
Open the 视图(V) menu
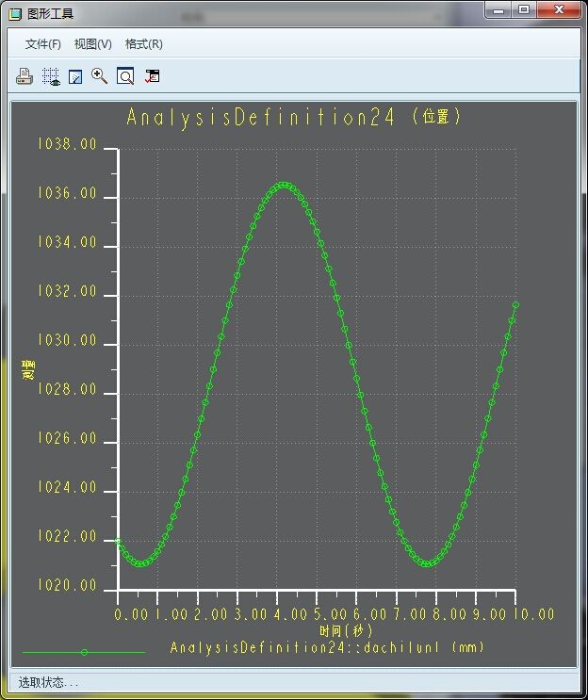[x=93, y=44]
